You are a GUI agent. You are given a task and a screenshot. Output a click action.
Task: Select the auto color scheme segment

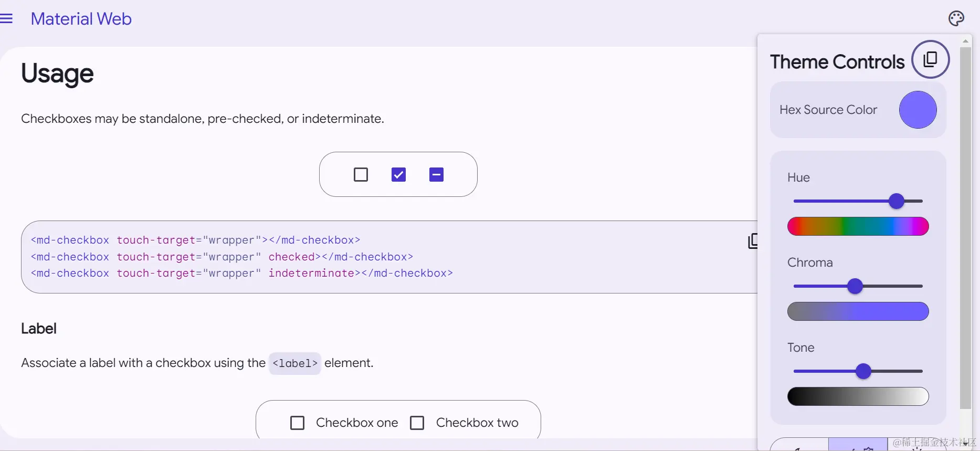[x=858, y=446]
